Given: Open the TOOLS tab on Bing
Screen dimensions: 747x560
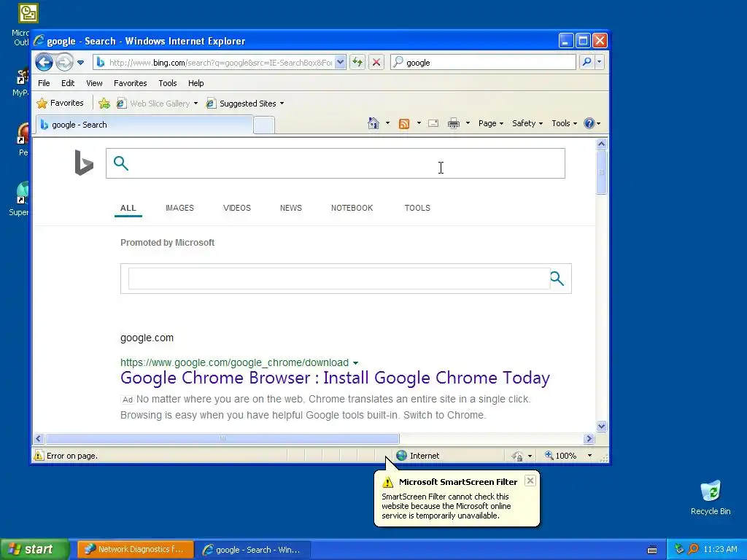Looking at the screenshot, I should point(417,208).
